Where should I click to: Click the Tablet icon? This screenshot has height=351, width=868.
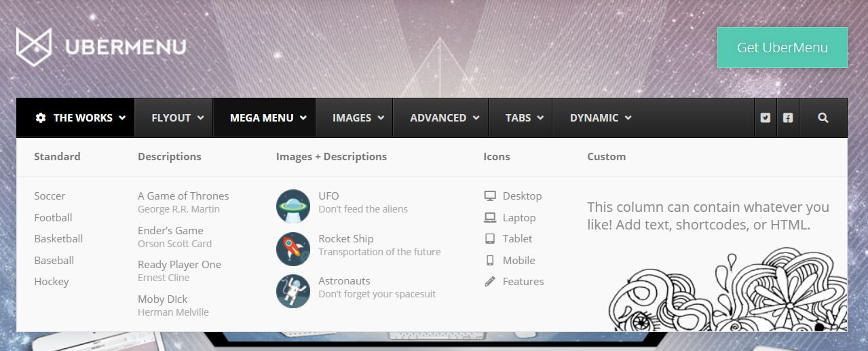pyautogui.click(x=490, y=238)
